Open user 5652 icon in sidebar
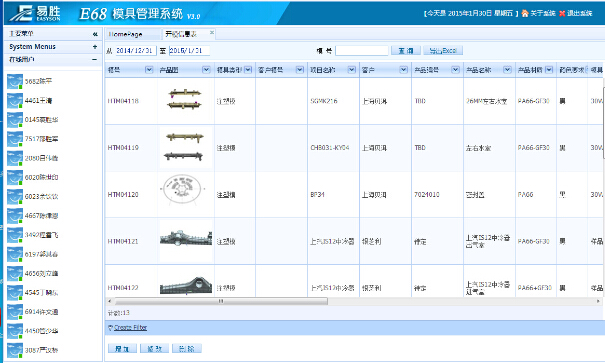Screen dimensions: 605x363 click(15, 81)
